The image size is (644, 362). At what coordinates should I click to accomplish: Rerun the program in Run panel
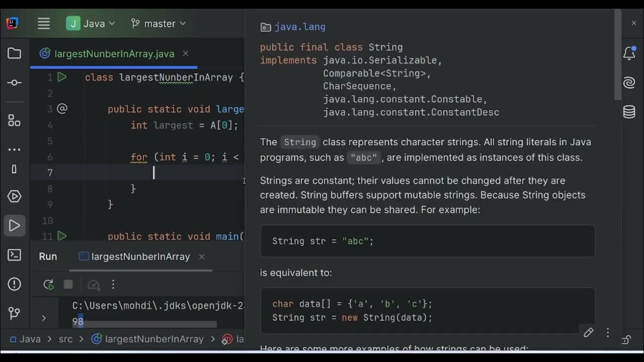(48, 285)
